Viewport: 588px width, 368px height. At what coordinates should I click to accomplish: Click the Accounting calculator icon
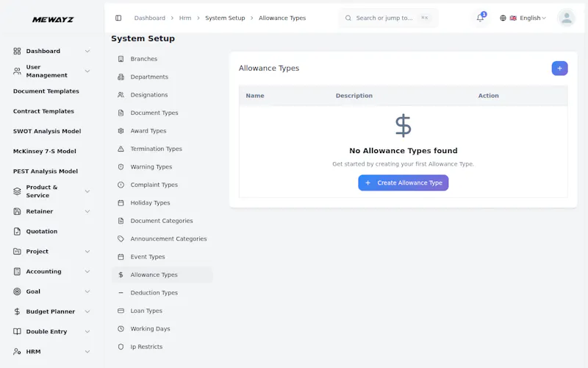pos(17,272)
